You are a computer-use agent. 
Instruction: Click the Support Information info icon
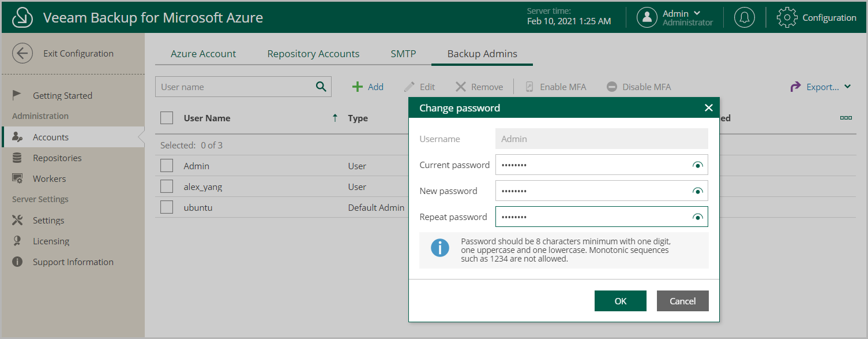pos(17,262)
